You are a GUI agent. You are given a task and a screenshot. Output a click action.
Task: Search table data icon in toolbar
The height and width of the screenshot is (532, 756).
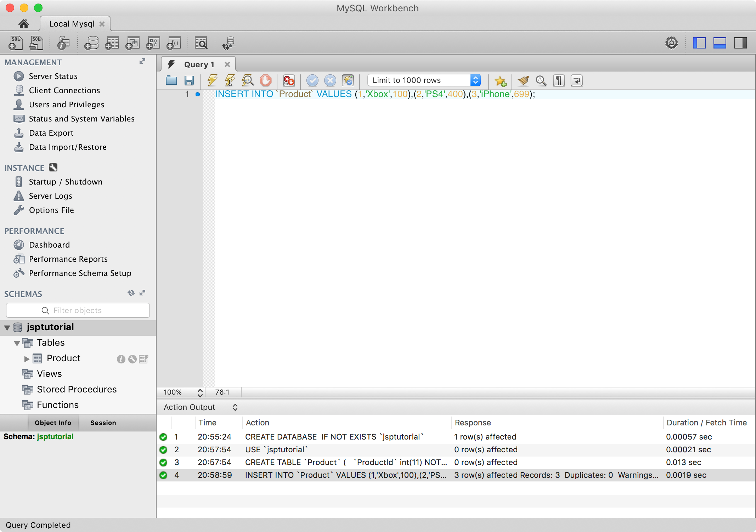click(x=201, y=43)
